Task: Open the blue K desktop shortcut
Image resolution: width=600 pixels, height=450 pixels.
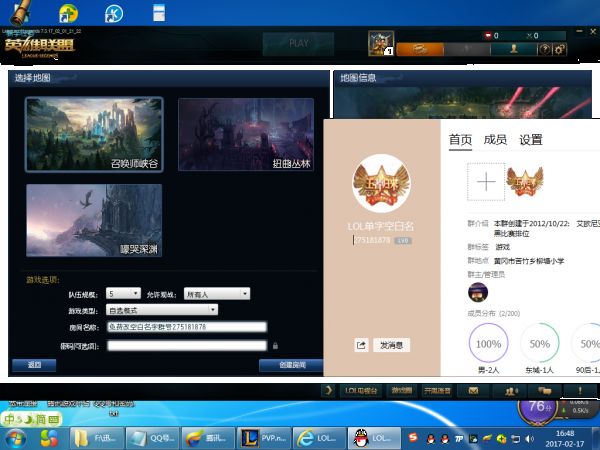Action: pyautogui.click(x=114, y=14)
